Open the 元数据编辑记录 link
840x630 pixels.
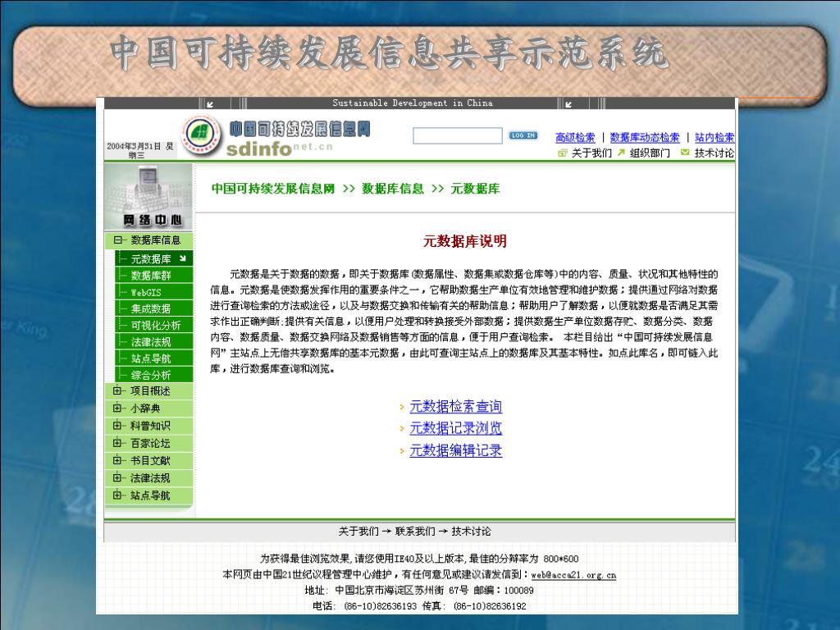456,450
